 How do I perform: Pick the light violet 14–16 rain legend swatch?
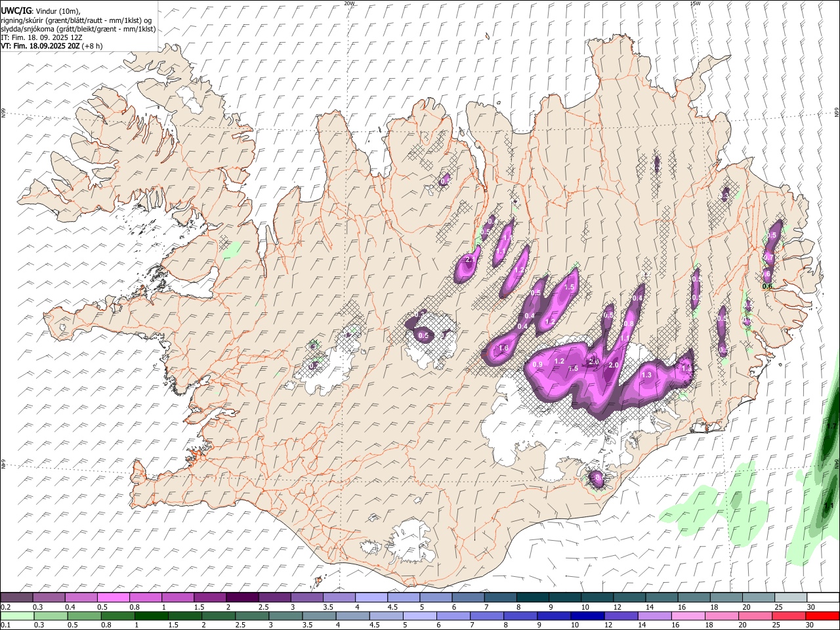tap(654, 616)
